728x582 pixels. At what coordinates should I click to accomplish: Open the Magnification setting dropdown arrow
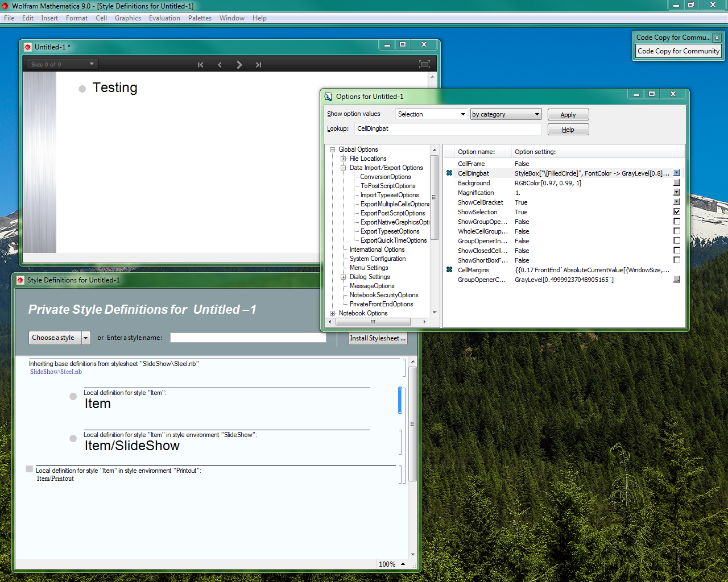click(x=677, y=193)
